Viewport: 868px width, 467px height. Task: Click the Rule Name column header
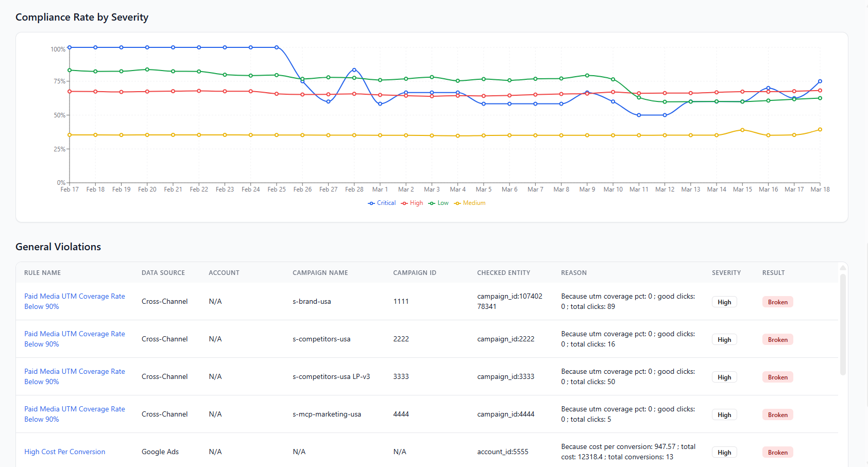[43, 273]
